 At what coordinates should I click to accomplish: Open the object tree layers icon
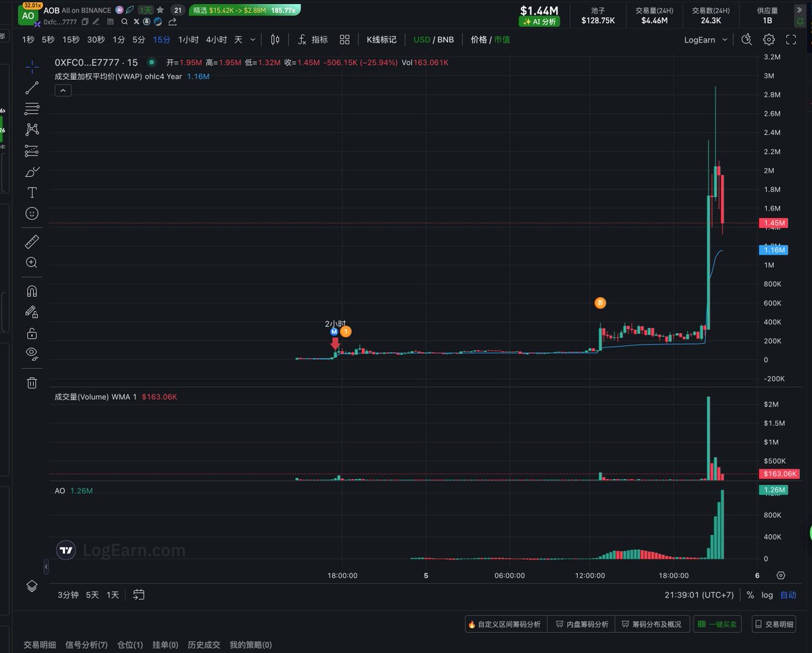pyautogui.click(x=32, y=586)
